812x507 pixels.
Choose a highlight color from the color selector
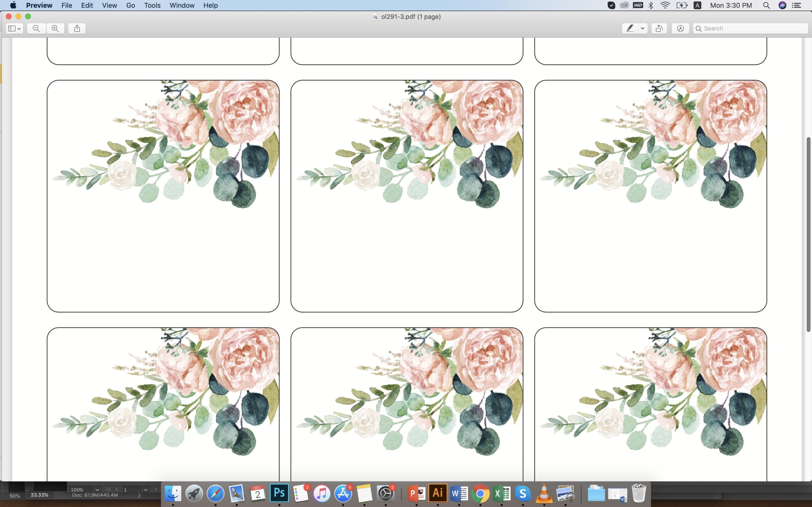pos(643,28)
